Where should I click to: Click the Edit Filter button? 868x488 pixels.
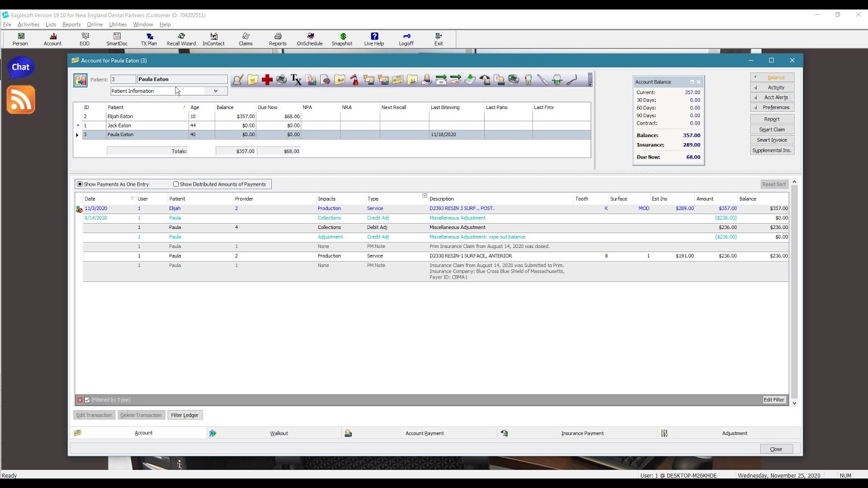(774, 400)
